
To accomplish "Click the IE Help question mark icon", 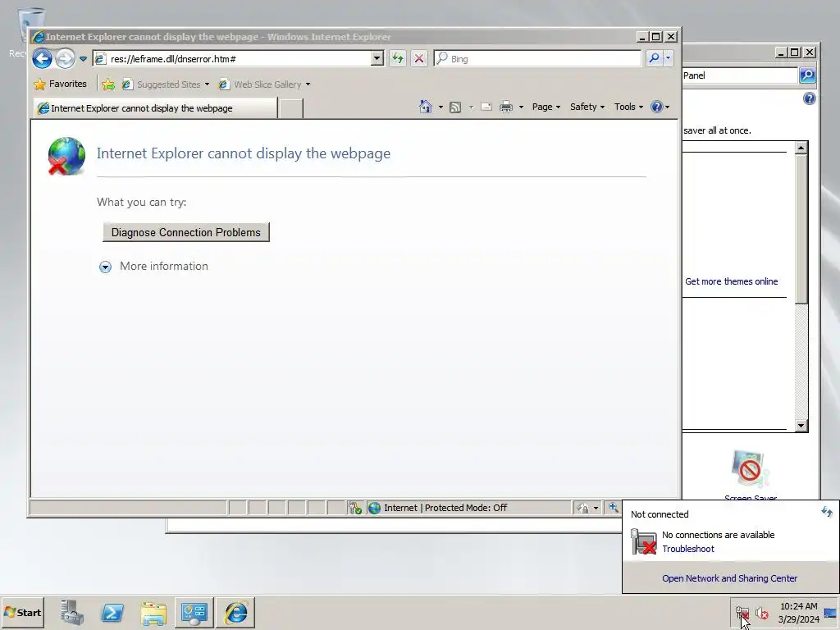I will pyautogui.click(x=657, y=107).
